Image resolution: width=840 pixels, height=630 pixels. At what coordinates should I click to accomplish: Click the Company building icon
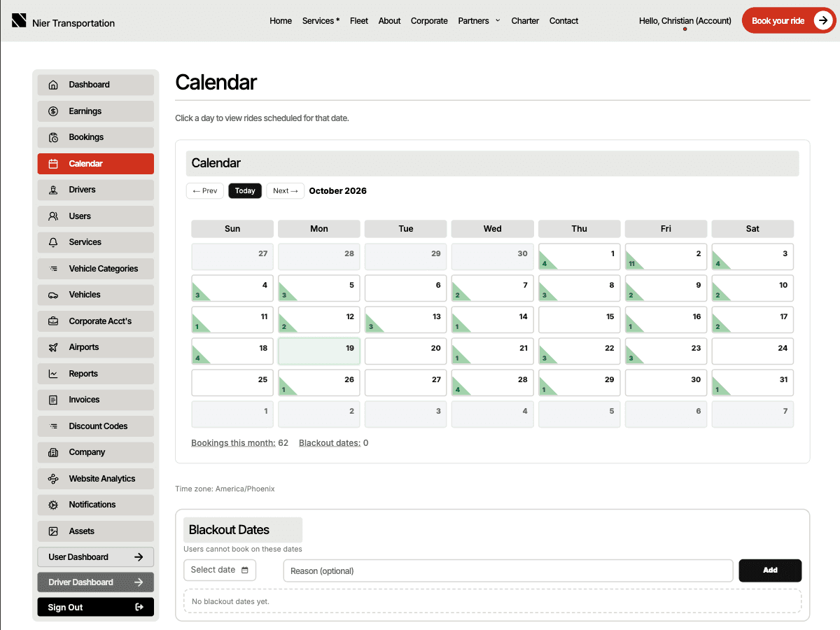coord(53,452)
